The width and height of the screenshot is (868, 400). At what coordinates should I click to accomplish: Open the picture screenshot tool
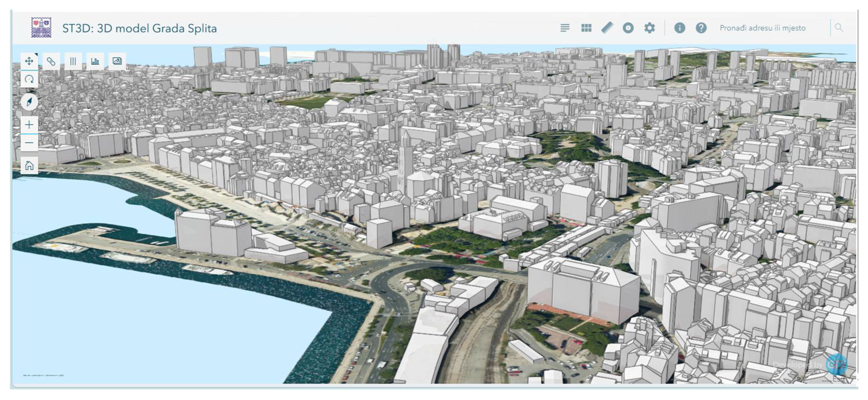point(117,61)
